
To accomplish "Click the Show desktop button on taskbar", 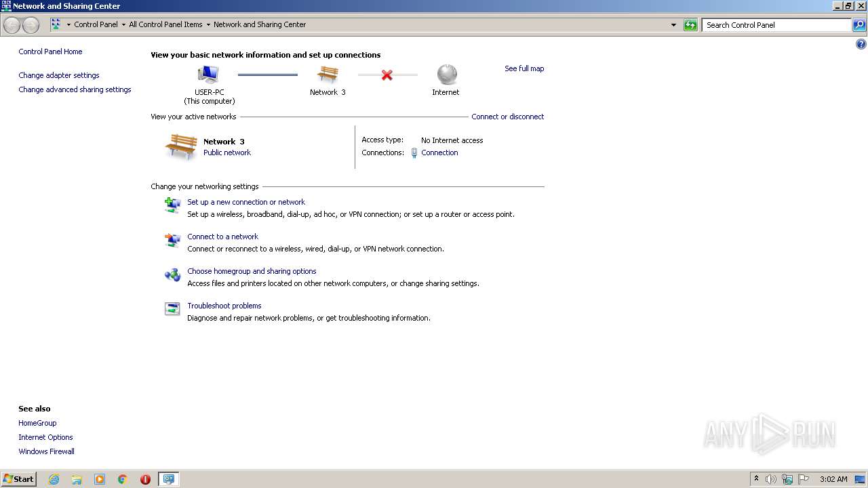I will 860,479.
